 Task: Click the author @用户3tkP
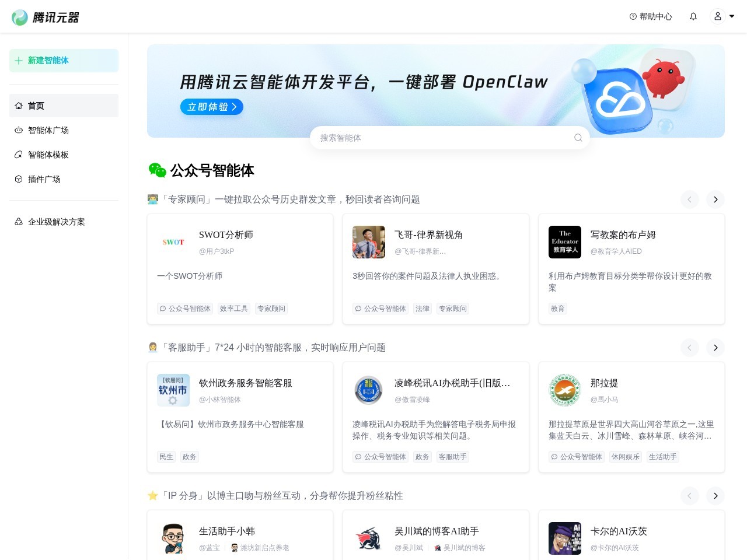coord(217,251)
